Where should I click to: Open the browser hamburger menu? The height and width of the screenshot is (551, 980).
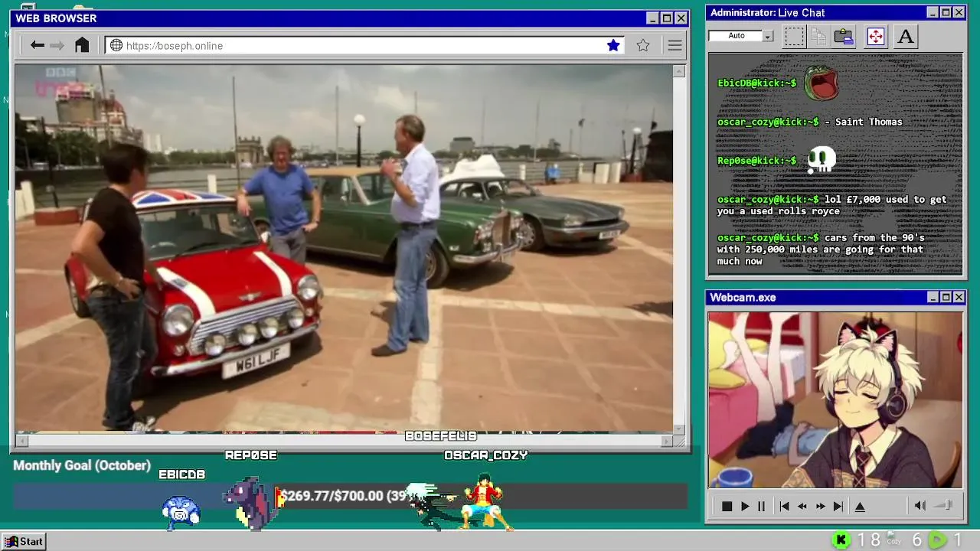(x=675, y=46)
